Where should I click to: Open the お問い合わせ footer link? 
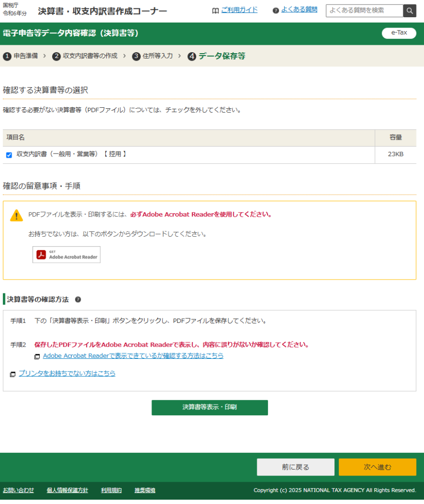point(19,490)
